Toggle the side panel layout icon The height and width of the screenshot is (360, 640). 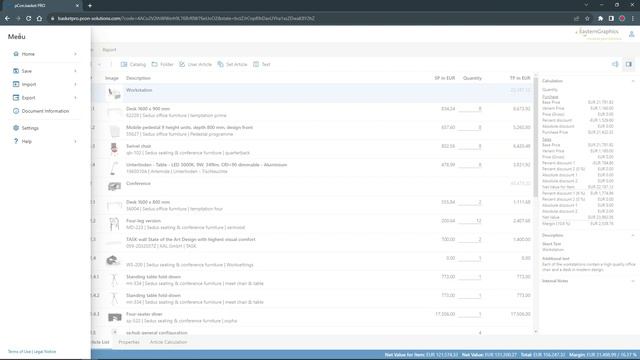(629, 64)
